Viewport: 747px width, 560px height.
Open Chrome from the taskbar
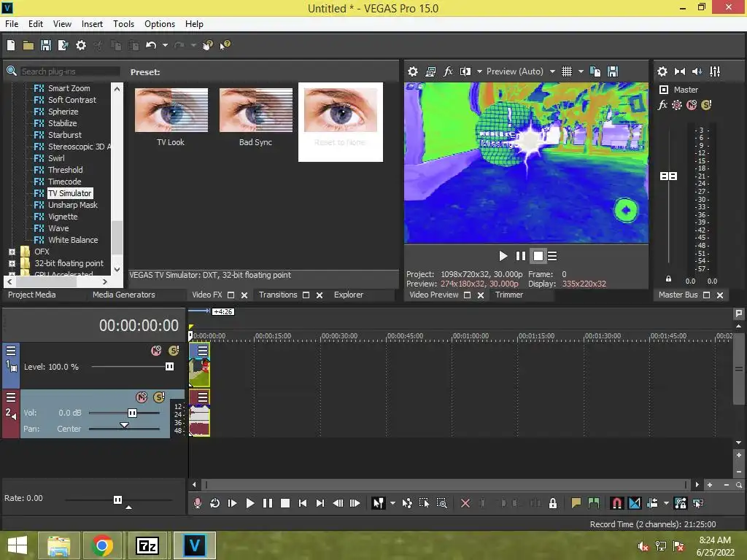point(102,545)
